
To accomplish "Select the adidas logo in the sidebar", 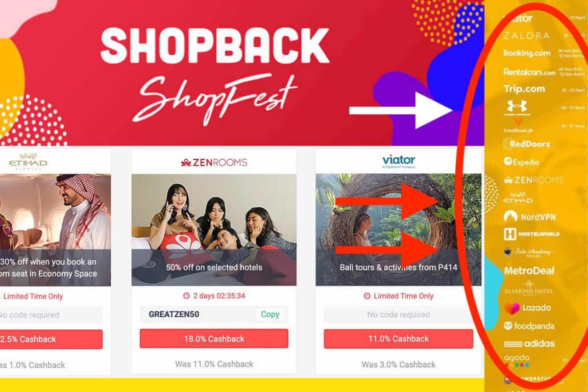I will [x=529, y=343].
